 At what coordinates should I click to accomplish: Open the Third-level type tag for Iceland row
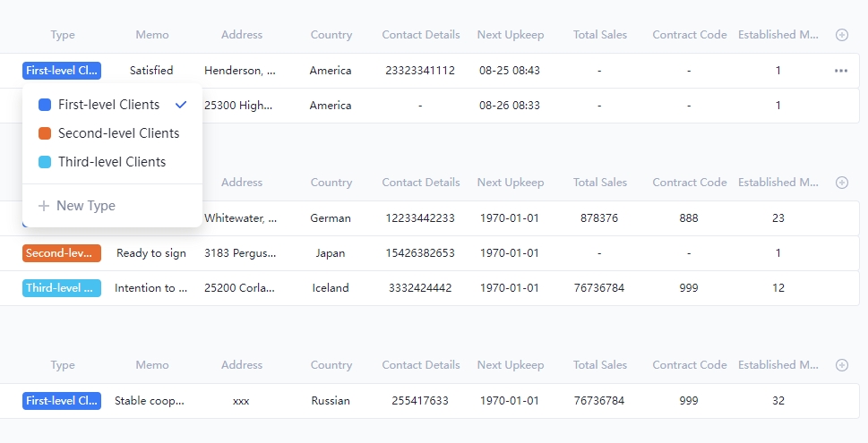62,288
